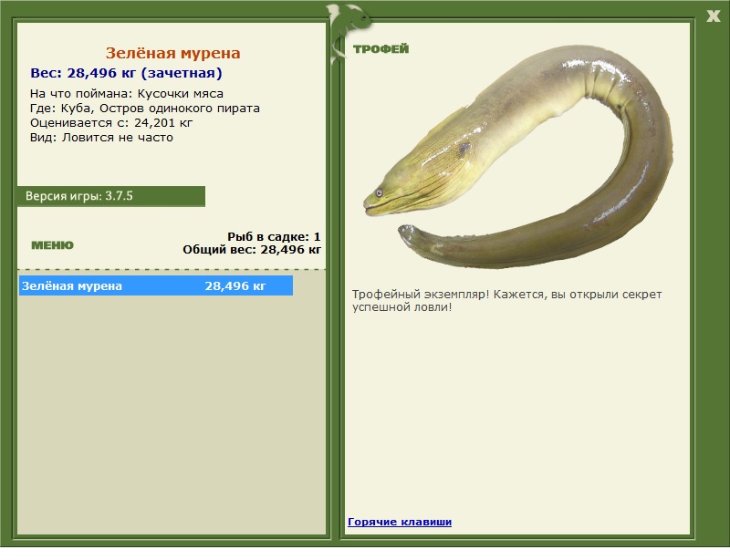Open the МЕНЮ menu
Screen dimensions: 730x560
point(52,245)
